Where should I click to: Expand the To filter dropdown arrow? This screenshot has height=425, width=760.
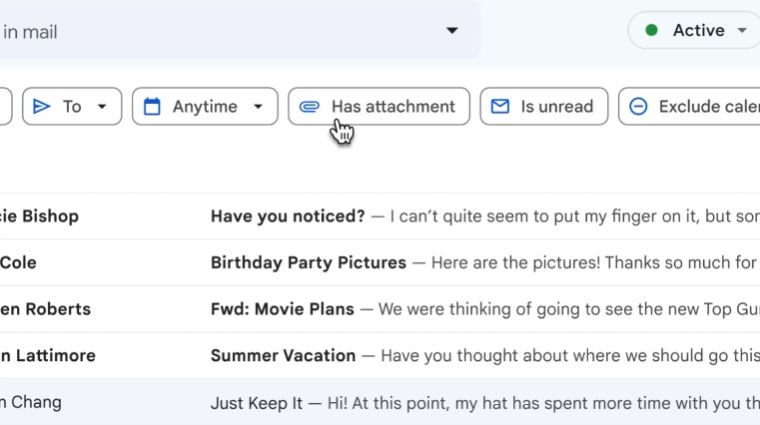[x=101, y=107]
